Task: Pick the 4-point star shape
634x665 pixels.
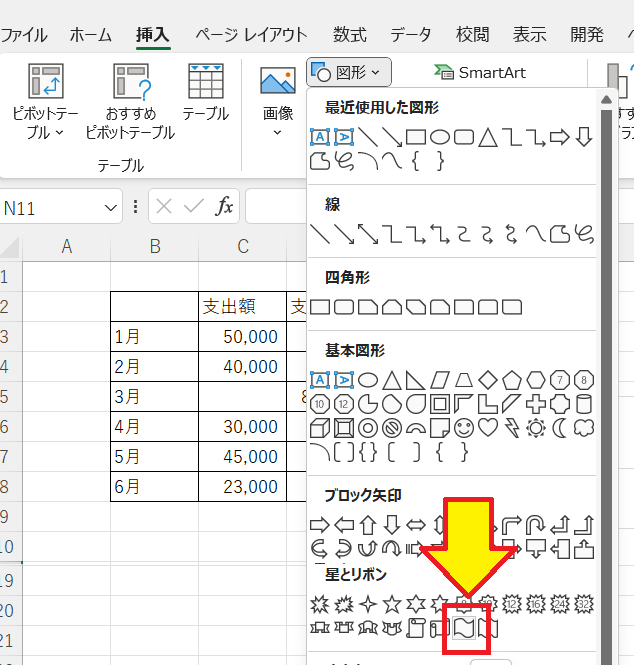Action: point(368,603)
